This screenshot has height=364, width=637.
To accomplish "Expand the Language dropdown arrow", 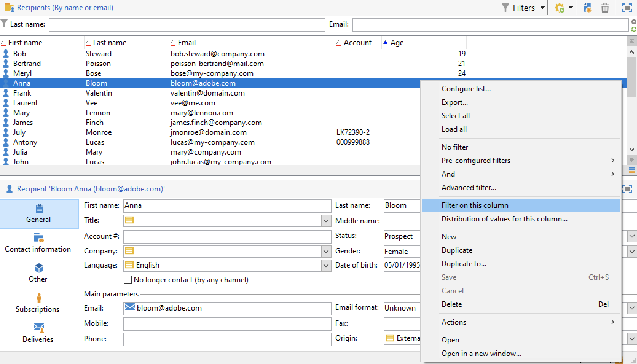I will point(326,265).
